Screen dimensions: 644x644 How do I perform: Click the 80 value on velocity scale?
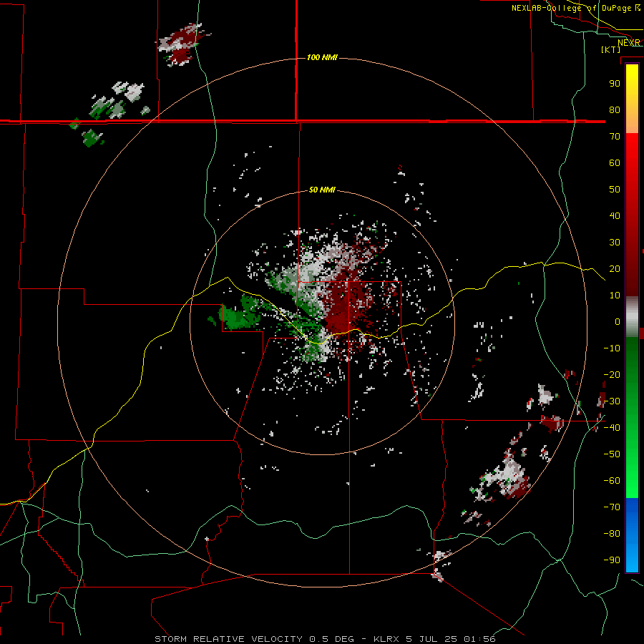tap(615, 109)
